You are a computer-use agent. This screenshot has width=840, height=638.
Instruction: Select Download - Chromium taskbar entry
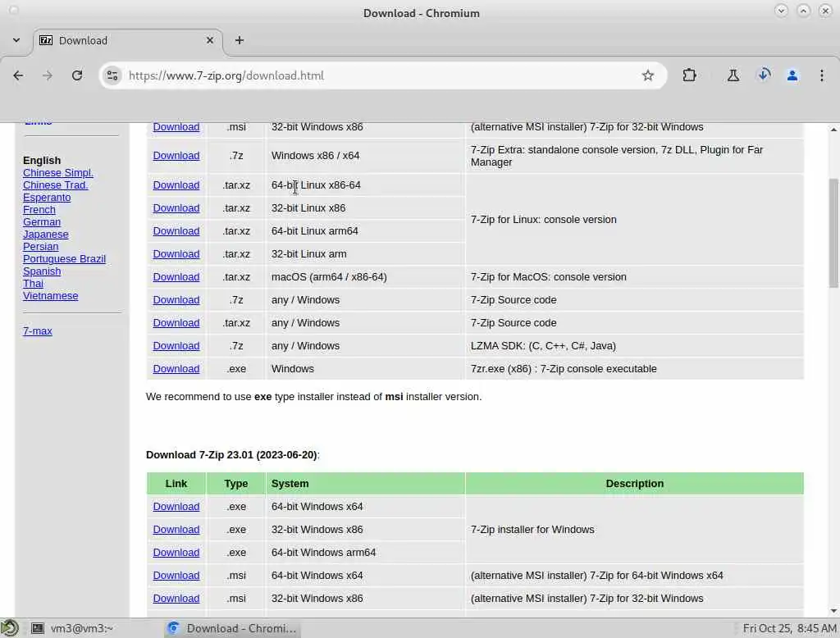[232, 628]
